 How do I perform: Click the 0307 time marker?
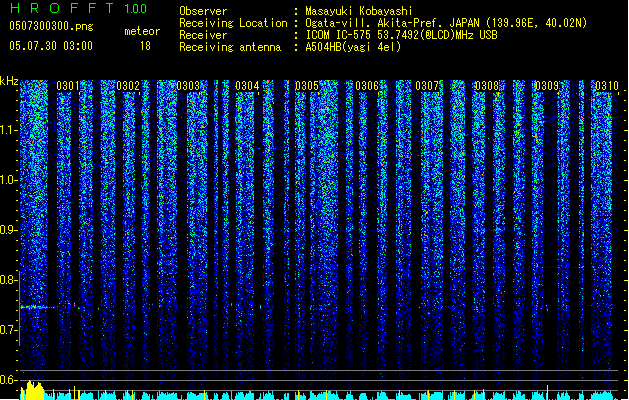click(x=427, y=86)
